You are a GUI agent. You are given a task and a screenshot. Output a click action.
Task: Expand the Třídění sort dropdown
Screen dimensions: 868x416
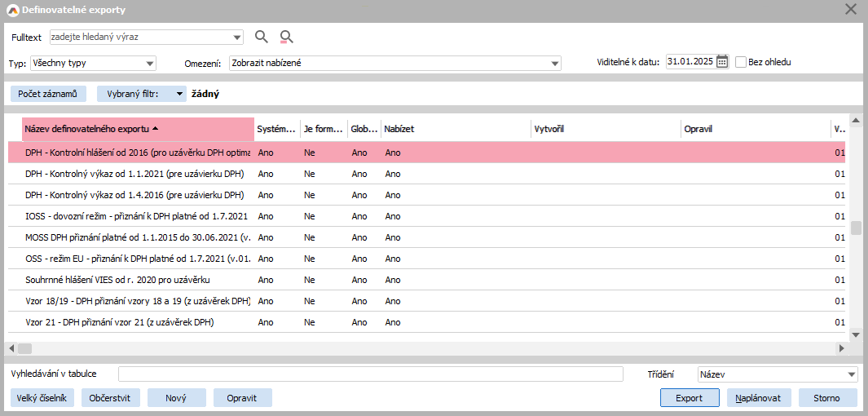pos(852,374)
